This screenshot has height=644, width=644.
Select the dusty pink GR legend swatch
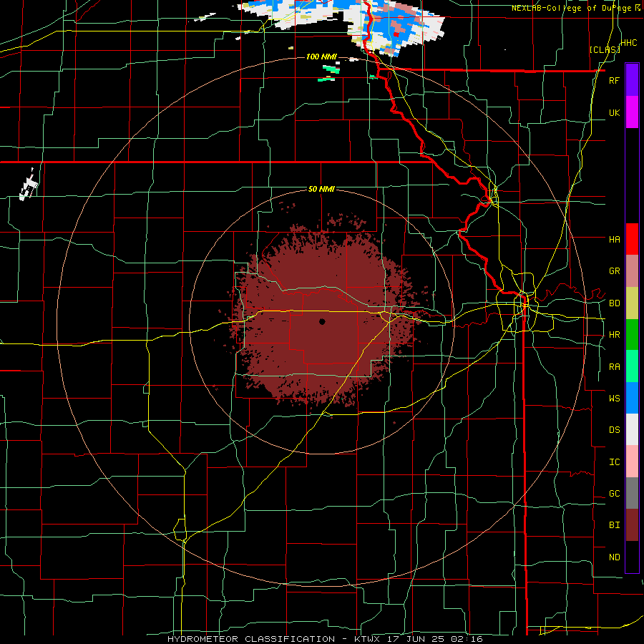click(632, 271)
